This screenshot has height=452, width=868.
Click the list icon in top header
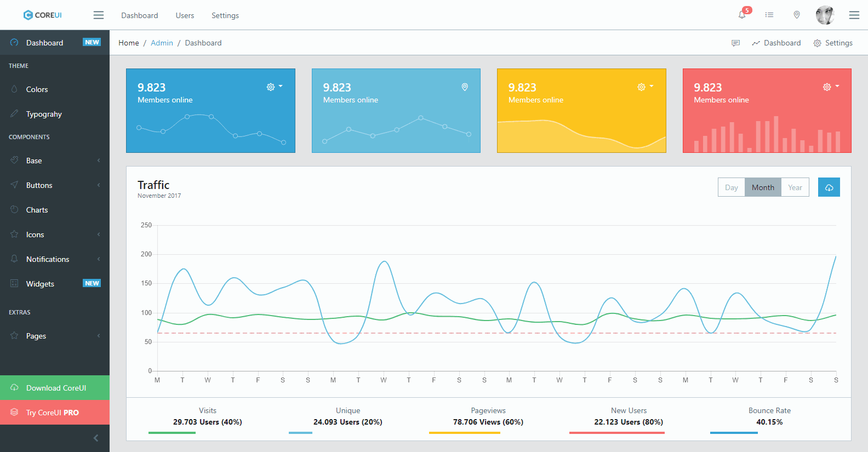[769, 15]
